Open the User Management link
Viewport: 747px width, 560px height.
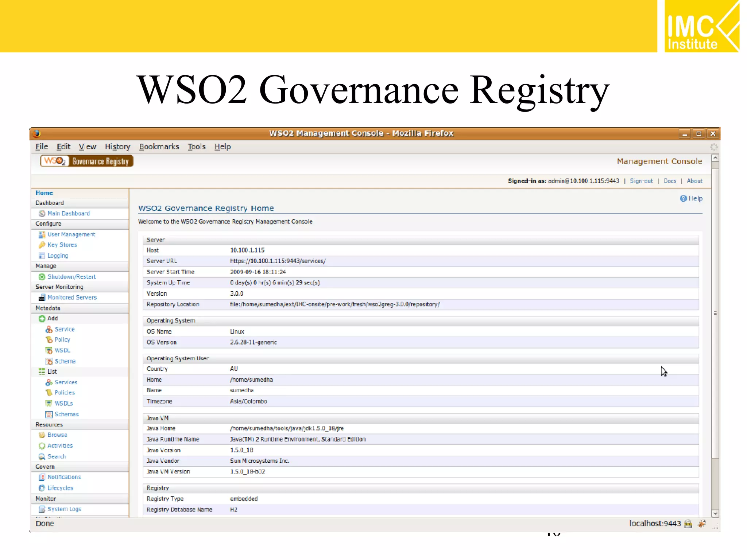click(x=71, y=234)
